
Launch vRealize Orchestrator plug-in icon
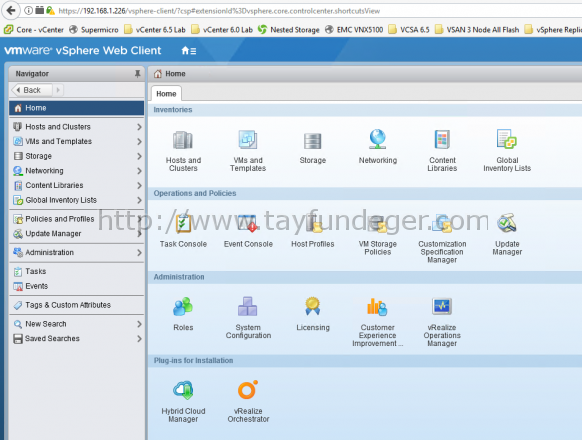point(248,390)
